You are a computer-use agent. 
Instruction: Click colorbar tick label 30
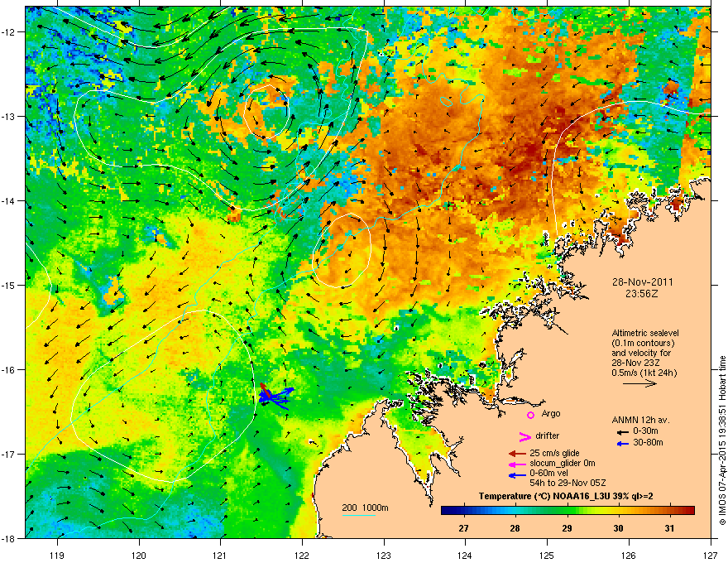tap(618, 528)
